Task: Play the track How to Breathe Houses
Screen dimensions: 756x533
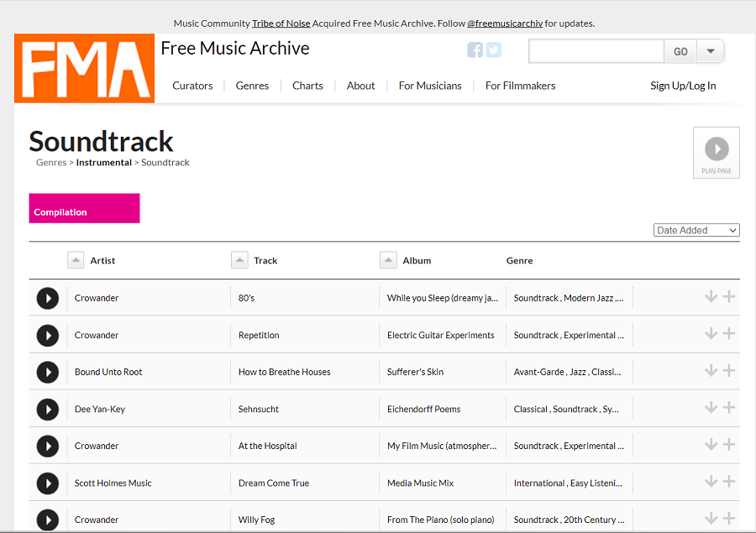Action: pyautogui.click(x=48, y=372)
